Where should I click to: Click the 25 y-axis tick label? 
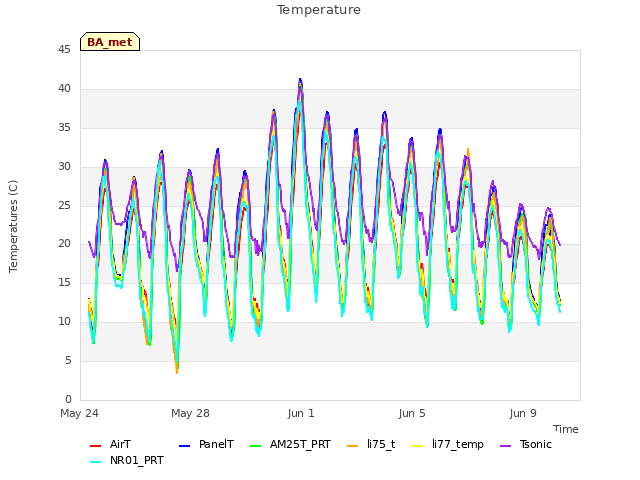[64, 205]
